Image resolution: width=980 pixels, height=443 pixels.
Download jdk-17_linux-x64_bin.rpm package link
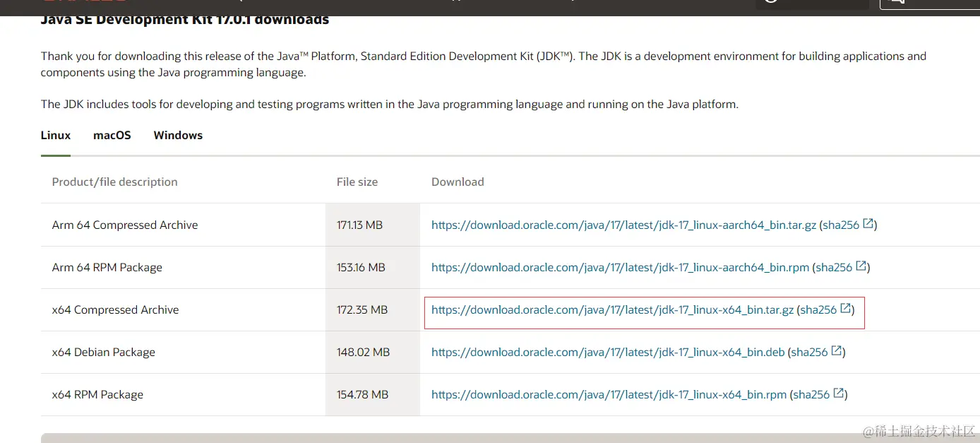[609, 395]
